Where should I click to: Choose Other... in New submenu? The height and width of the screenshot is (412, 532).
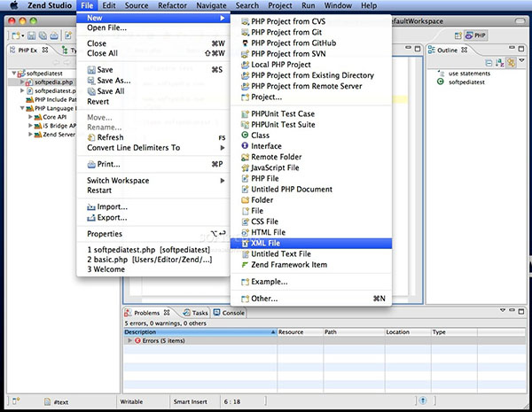click(311, 299)
